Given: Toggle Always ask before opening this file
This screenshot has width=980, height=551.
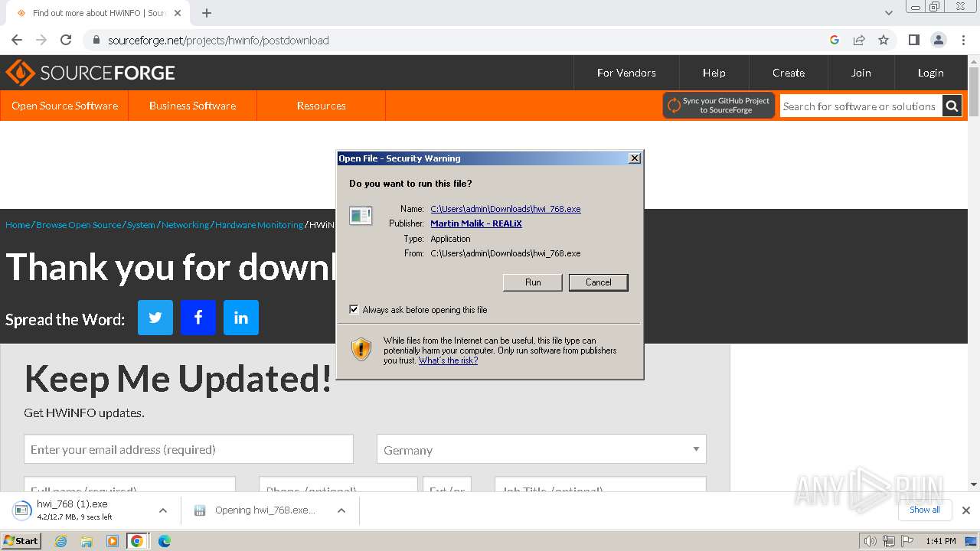Looking at the screenshot, I should (354, 309).
